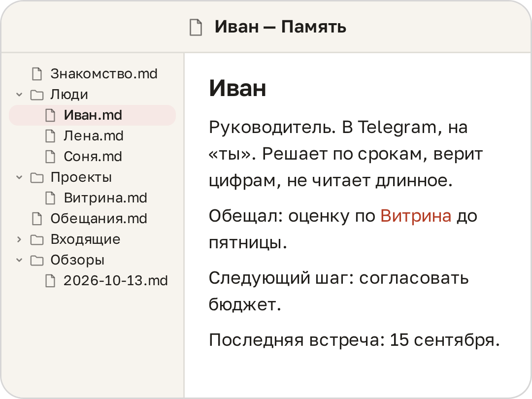Click the file icon beside Витрина.md
The height and width of the screenshot is (399, 532).
[x=50, y=198]
